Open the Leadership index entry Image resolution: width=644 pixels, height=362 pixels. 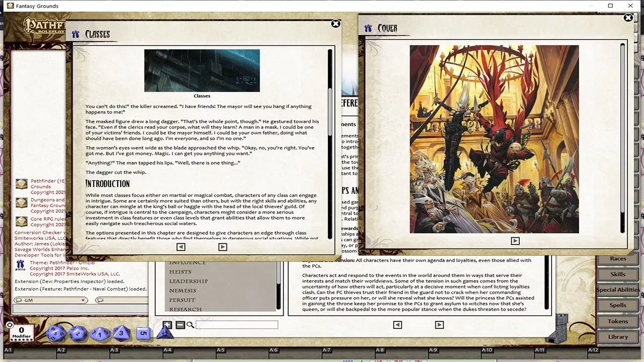189,281
